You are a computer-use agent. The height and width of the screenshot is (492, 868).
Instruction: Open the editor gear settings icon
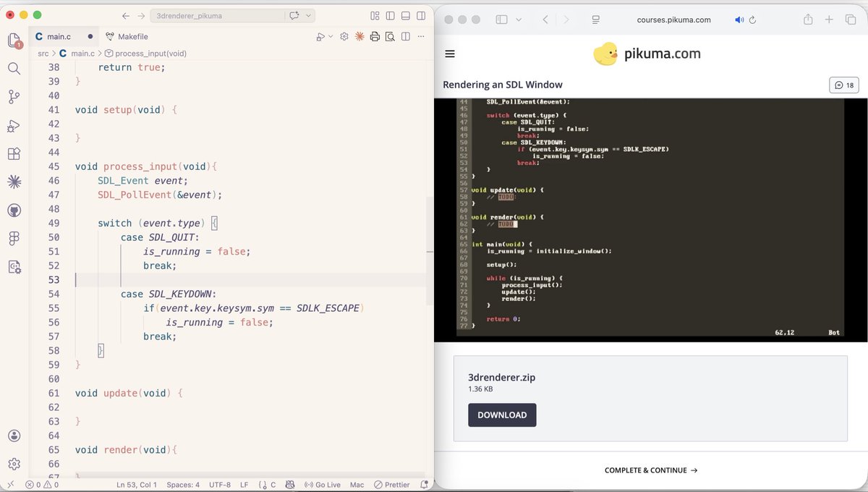pyautogui.click(x=344, y=36)
